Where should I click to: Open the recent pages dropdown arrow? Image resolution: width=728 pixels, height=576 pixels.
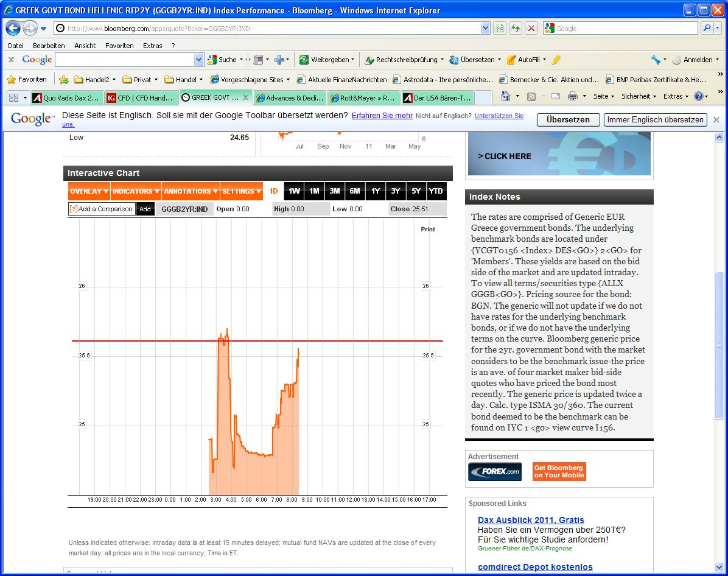[x=44, y=29]
